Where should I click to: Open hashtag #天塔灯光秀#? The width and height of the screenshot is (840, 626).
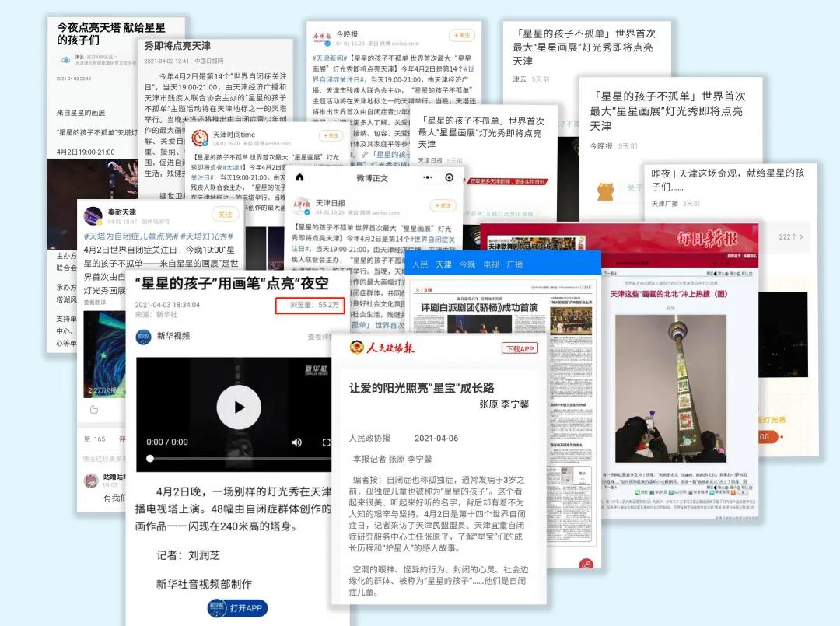(x=207, y=236)
